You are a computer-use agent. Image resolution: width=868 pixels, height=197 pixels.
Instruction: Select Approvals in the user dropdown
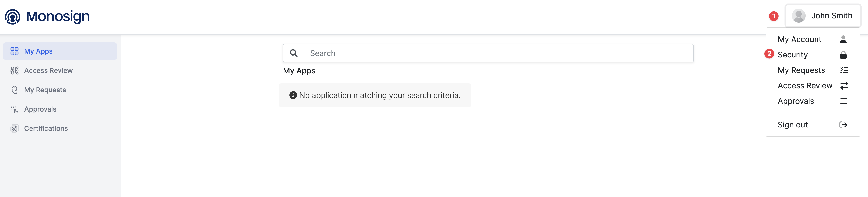(x=796, y=101)
